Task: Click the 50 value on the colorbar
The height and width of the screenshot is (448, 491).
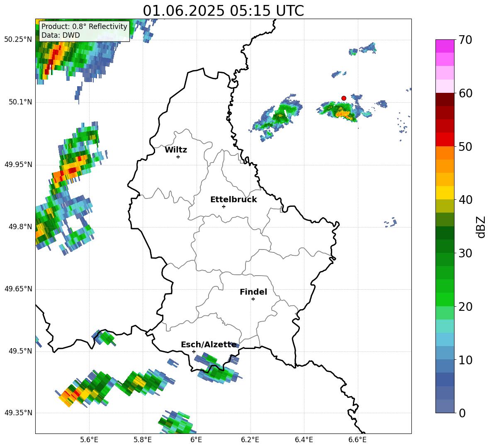Action: click(x=465, y=147)
